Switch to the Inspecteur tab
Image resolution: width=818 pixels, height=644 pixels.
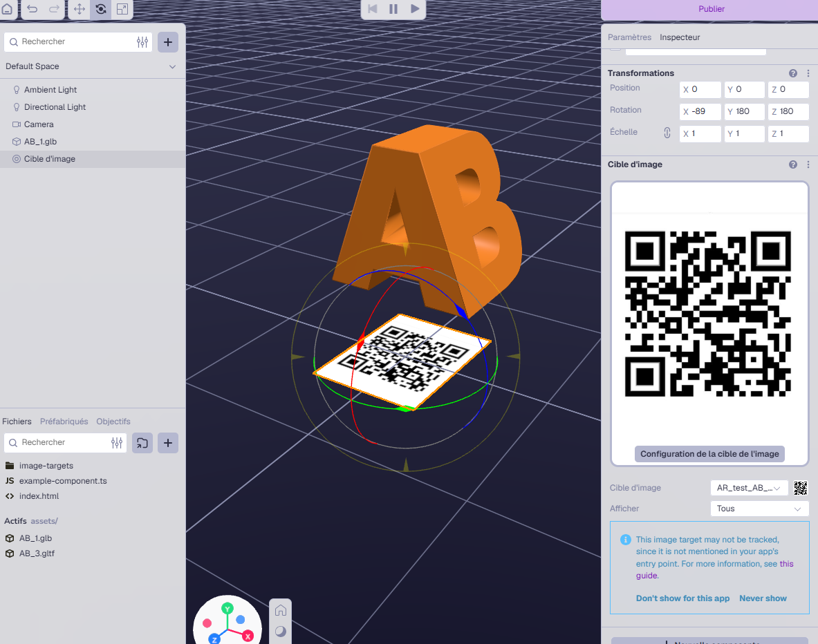(680, 37)
